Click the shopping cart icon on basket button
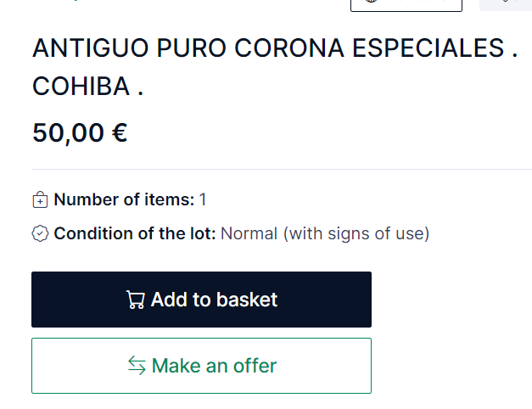The width and height of the screenshot is (532, 409). [136, 300]
